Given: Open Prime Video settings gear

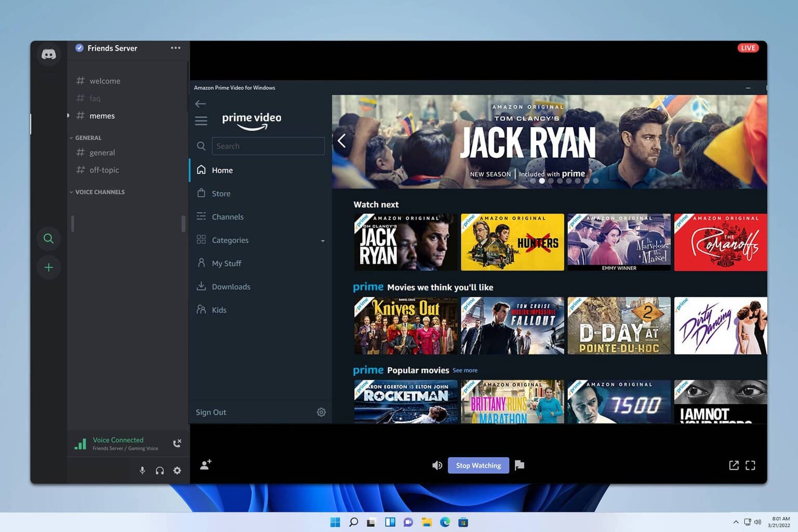Looking at the screenshot, I should [x=321, y=412].
